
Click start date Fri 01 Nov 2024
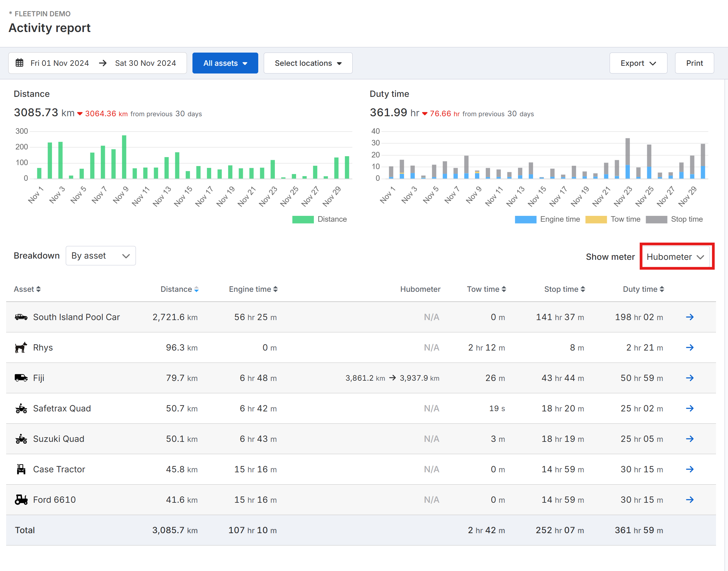point(60,63)
